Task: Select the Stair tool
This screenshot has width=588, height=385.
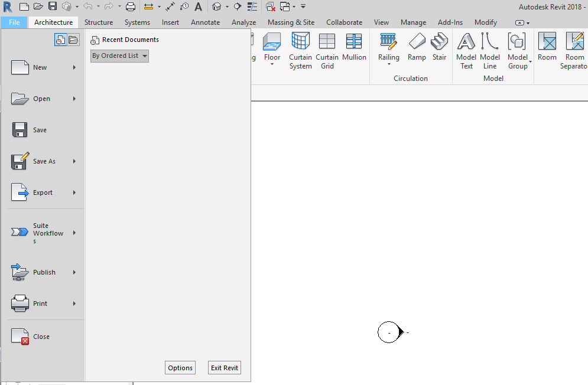Action: [439, 47]
